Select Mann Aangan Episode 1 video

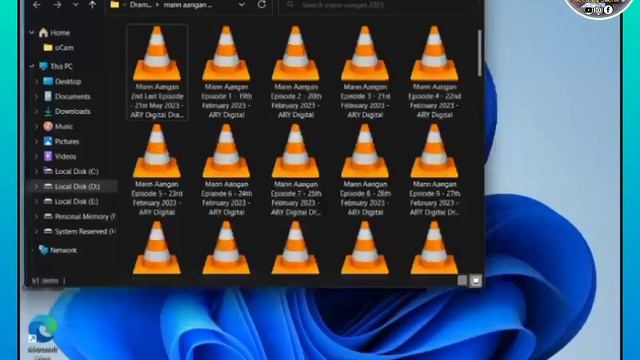pyautogui.click(x=227, y=72)
